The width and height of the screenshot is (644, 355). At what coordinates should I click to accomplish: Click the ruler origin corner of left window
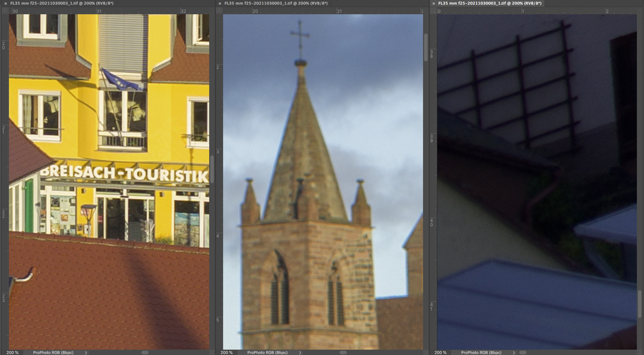5,11
